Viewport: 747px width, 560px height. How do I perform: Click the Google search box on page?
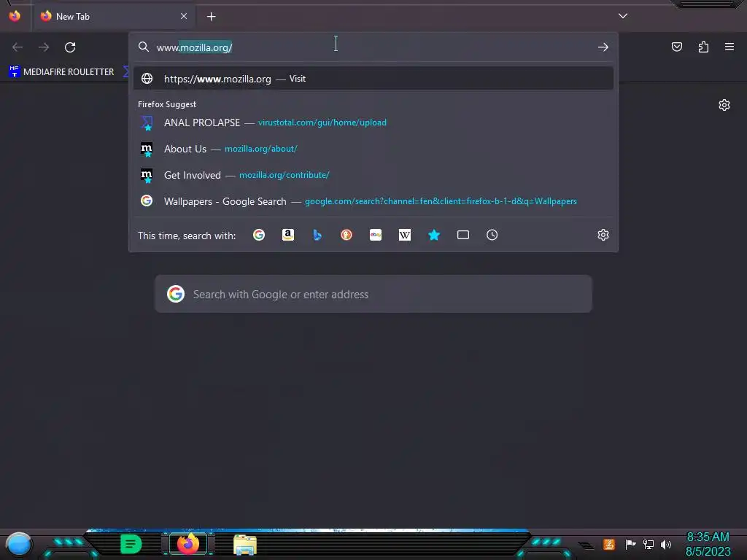pyautogui.click(x=373, y=294)
